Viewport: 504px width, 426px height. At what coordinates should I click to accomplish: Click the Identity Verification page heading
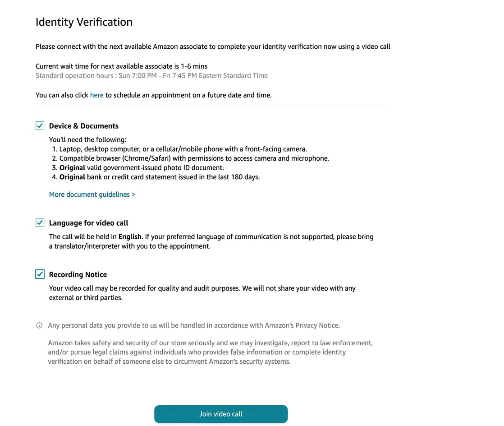[x=84, y=22]
